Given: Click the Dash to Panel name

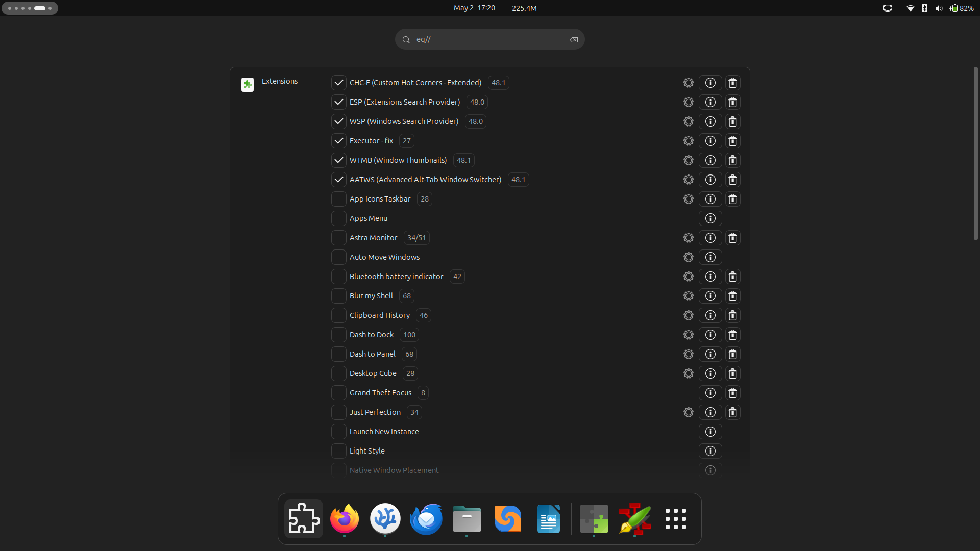Looking at the screenshot, I should point(372,354).
